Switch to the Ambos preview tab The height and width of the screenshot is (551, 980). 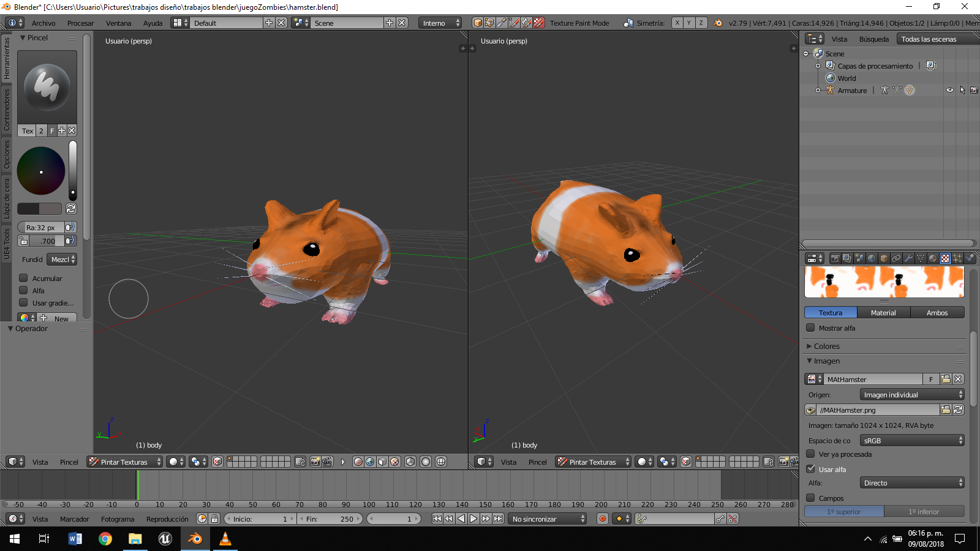coord(937,312)
